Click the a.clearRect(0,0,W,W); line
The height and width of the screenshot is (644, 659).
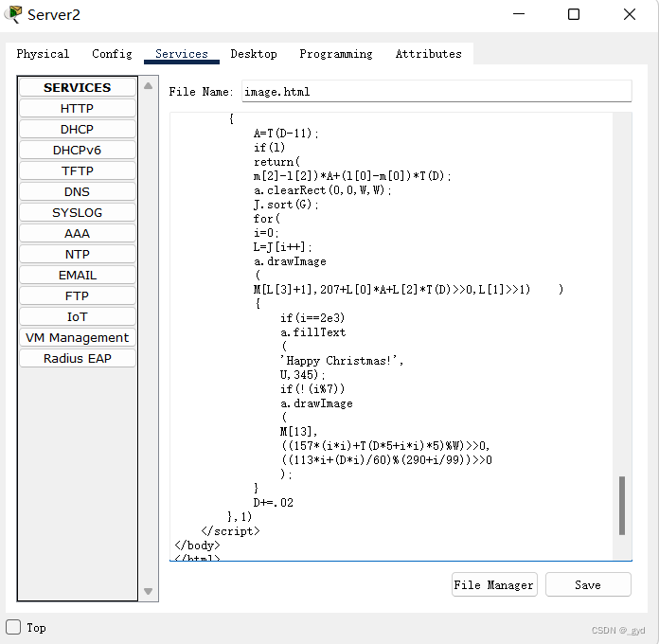coord(322,190)
